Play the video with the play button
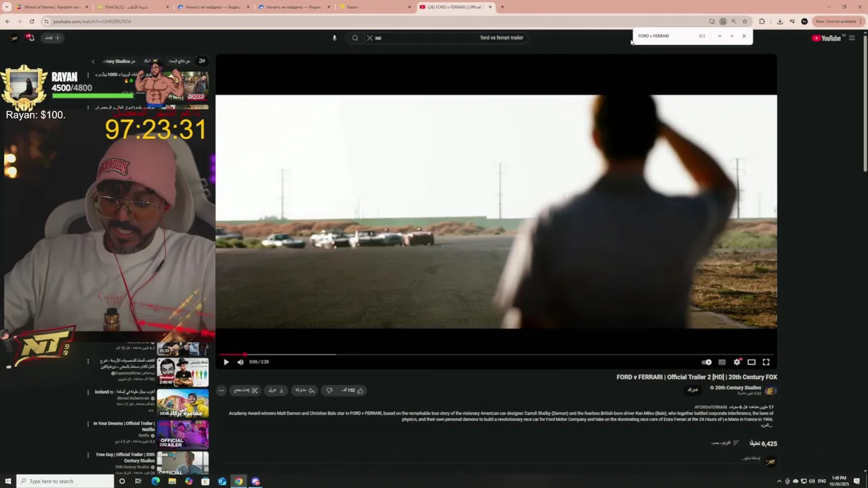 pyautogui.click(x=226, y=362)
